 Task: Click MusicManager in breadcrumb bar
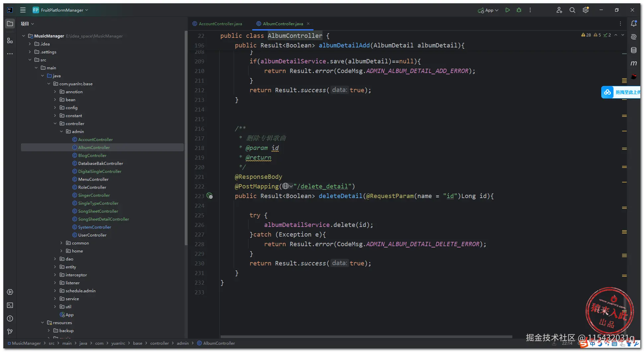point(24,343)
